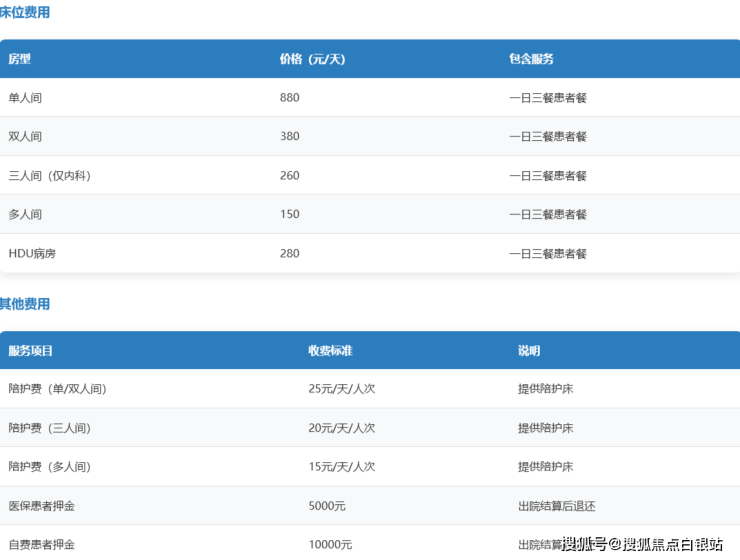Click the 床位费用 section heading
Screen dimensions: 740x560
pos(25,13)
